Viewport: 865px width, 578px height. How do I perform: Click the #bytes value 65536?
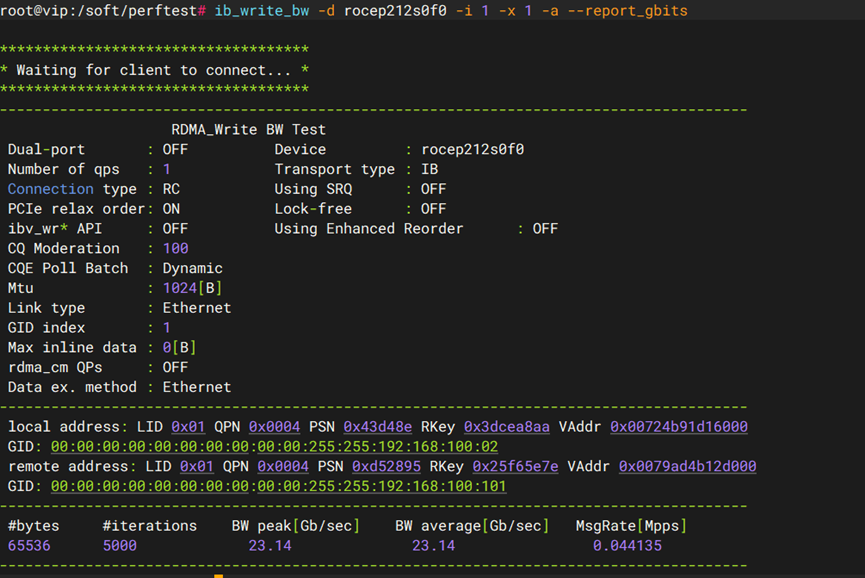tap(29, 546)
